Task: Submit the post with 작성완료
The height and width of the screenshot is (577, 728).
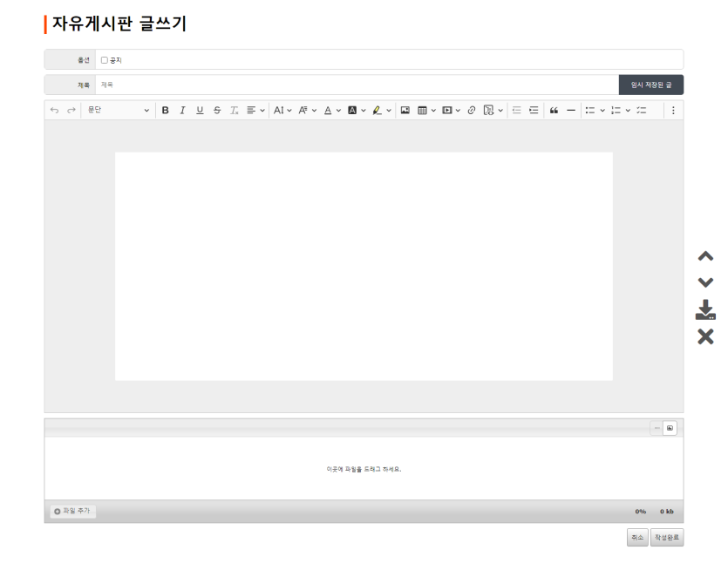Action: click(666, 538)
